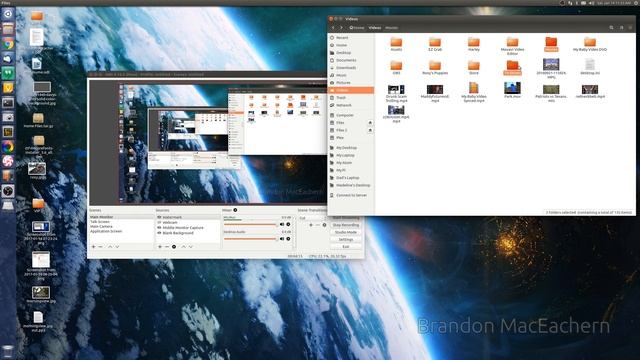Go forward in Files window

(x=341, y=28)
